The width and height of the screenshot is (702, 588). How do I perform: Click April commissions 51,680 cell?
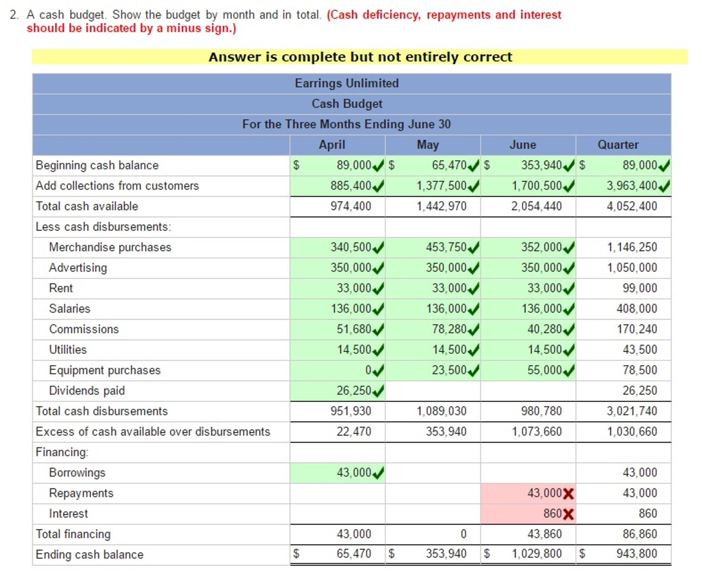337,329
